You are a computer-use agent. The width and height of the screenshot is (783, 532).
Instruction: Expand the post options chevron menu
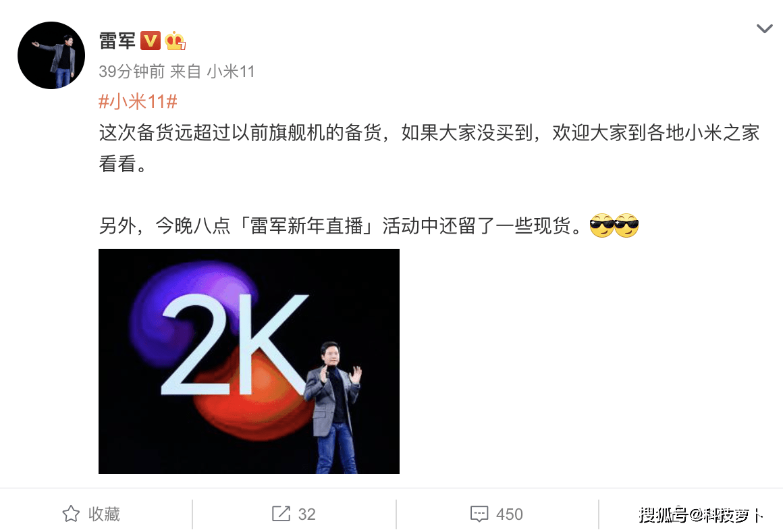(765, 28)
